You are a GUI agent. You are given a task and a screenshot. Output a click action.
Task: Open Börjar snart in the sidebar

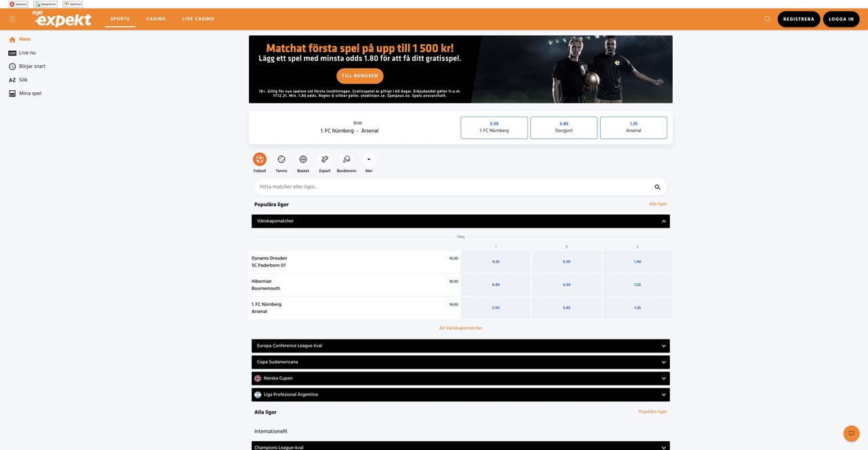coord(31,66)
